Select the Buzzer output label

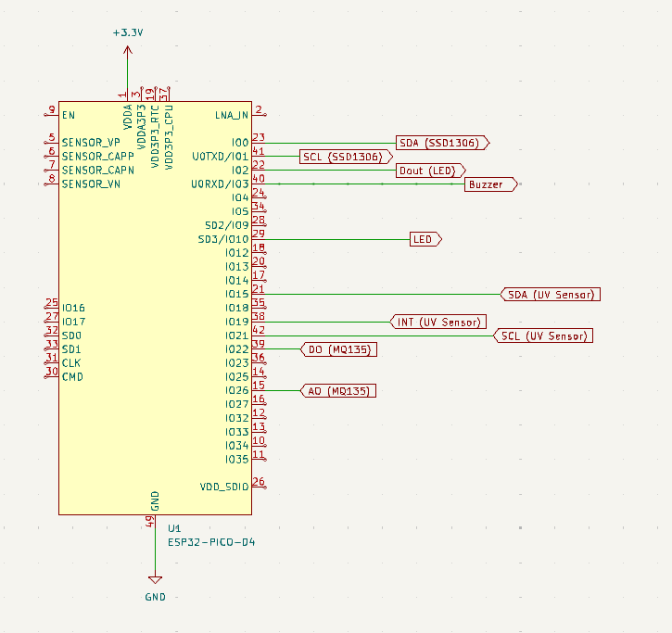click(x=491, y=184)
